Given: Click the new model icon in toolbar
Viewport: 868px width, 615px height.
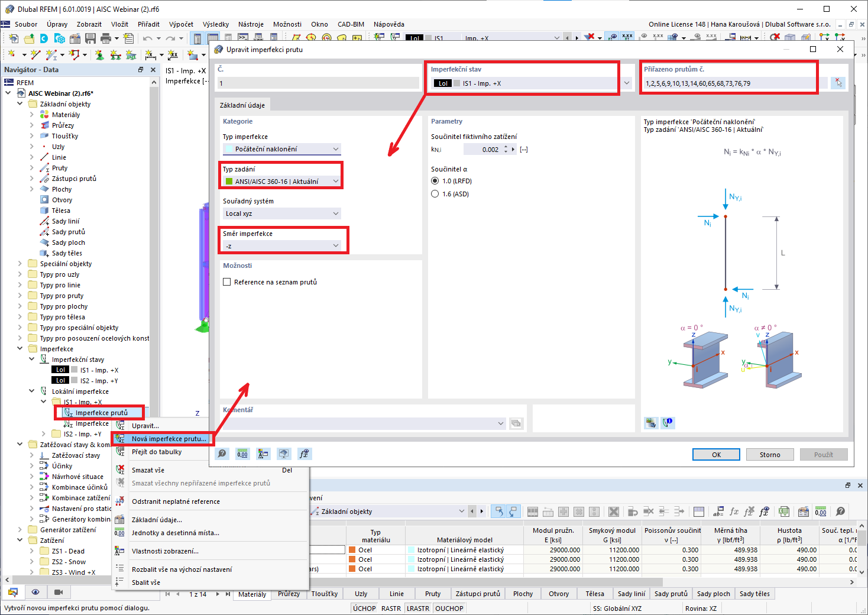Looking at the screenshot, I should (x=14, y=38).
